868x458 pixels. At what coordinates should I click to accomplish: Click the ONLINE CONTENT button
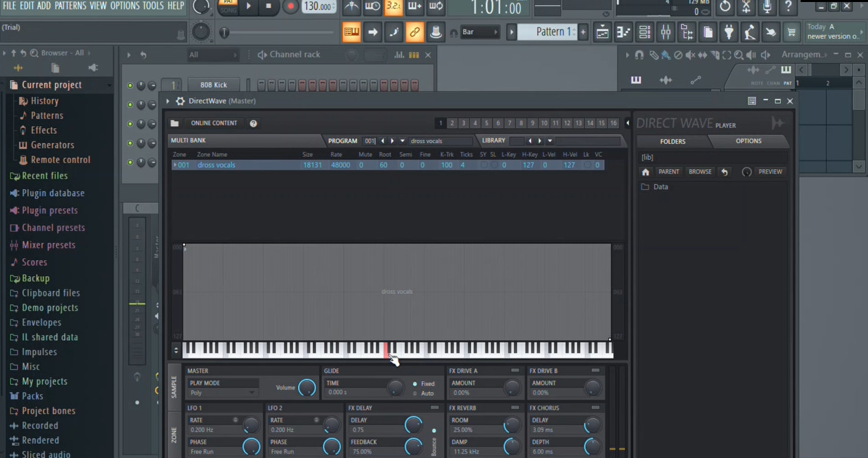click(x=214, y=123)
